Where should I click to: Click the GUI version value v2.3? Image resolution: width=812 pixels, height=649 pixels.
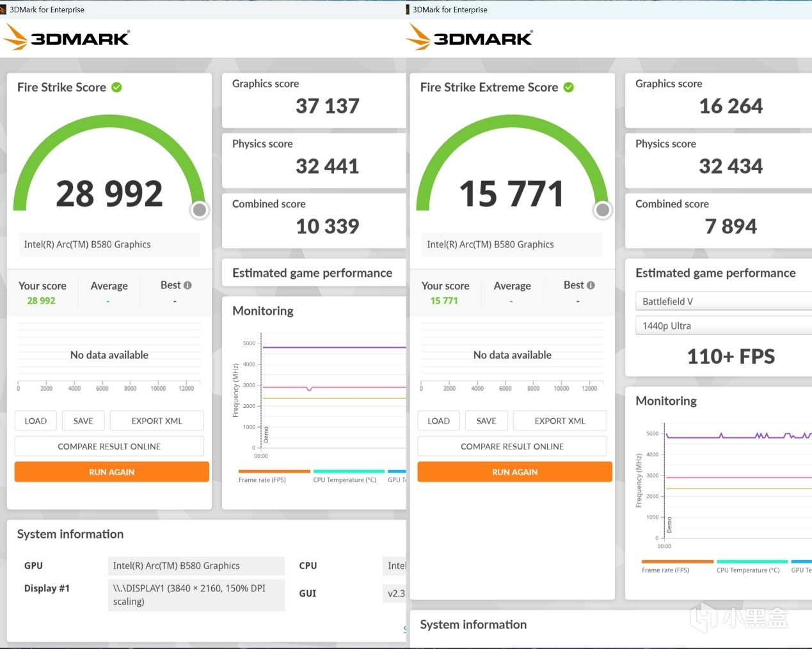pyautogui.click(x=395, y=593)
